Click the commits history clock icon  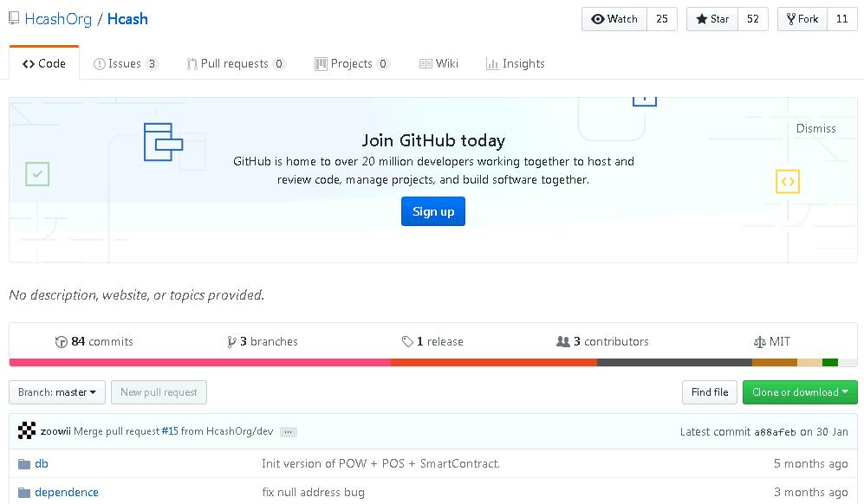tap(61, 342)
